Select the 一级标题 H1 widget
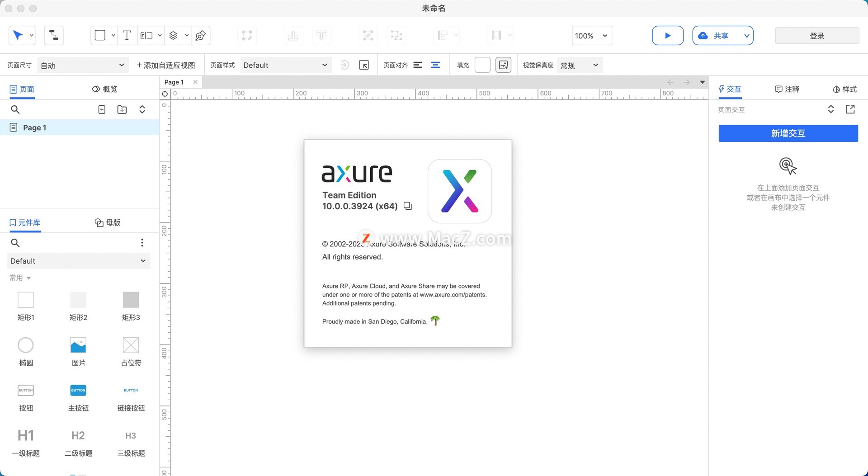Screen dimensions: 868x476 26,443
